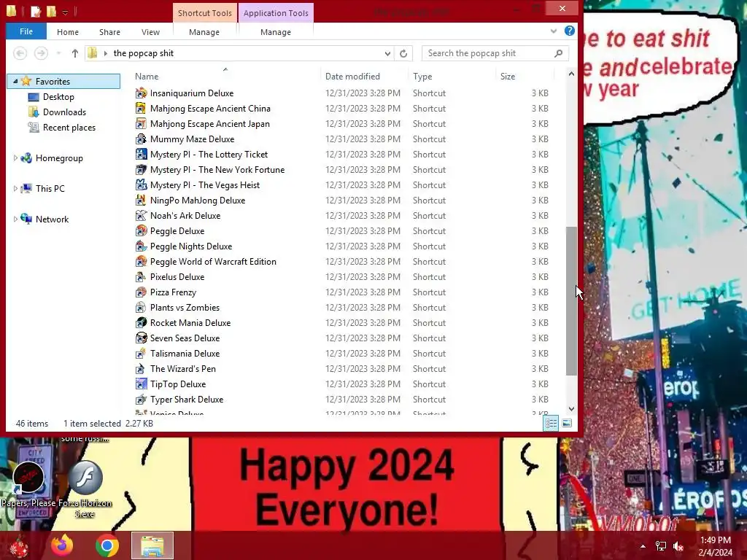Click the scrollbar up arrow
The image size is (747, 560).
pyautogui.click(x=571, y=74)
